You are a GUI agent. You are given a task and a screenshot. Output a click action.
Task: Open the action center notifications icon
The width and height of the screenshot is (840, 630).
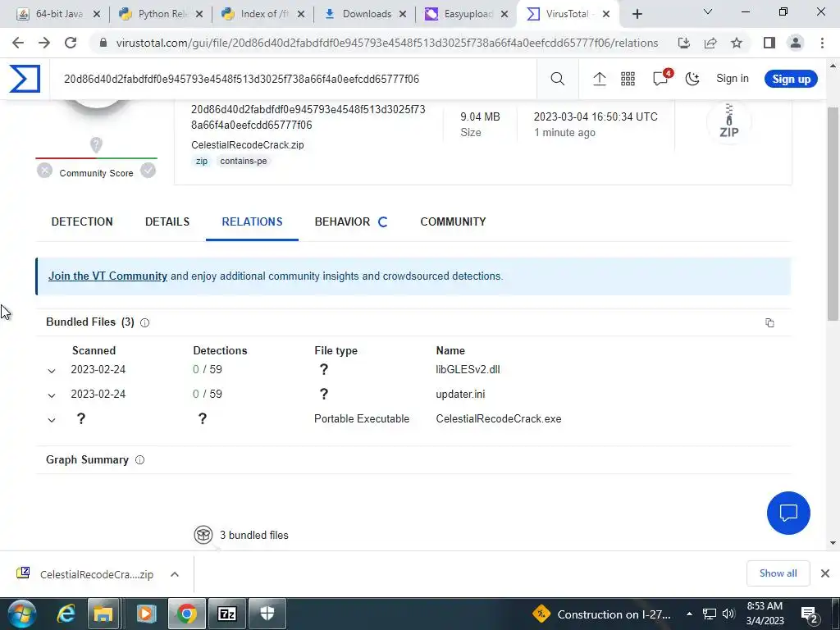tap(809, 614)
